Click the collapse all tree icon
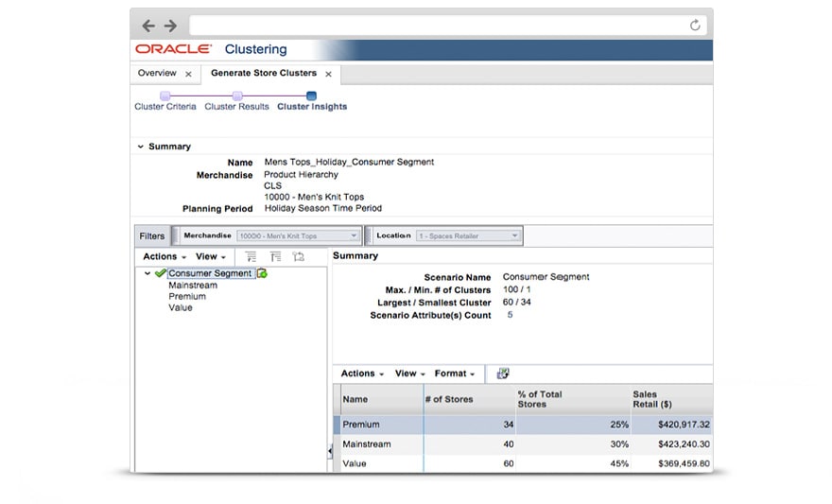The image size is (832, 504). [x=275, y=256]
